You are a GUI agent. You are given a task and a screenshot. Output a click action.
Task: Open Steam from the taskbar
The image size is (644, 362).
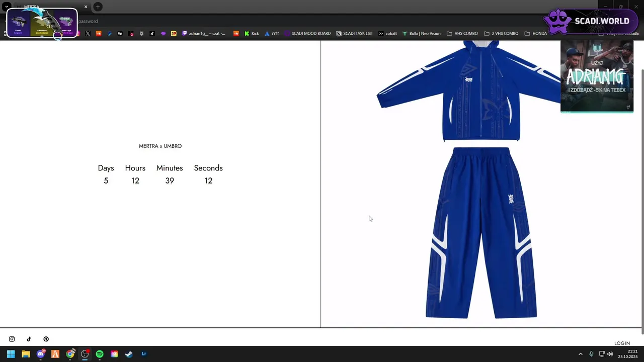pyautogui.click(x=129, y=354)
